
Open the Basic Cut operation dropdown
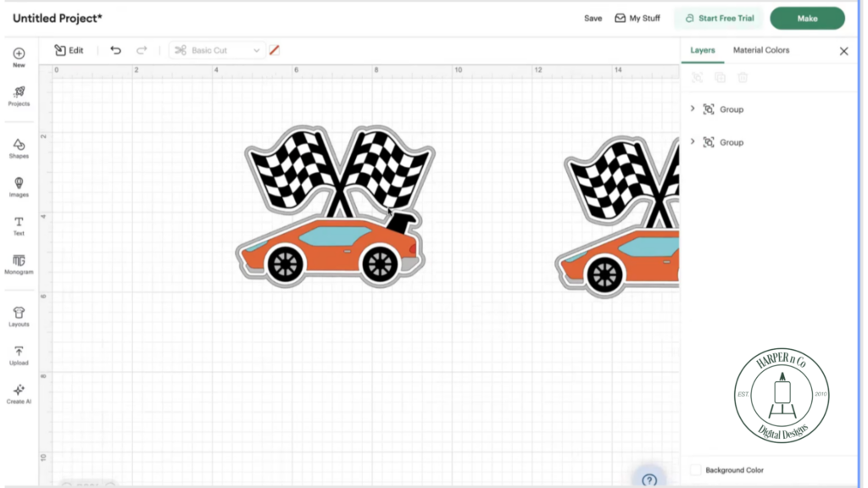click(217, 50)
